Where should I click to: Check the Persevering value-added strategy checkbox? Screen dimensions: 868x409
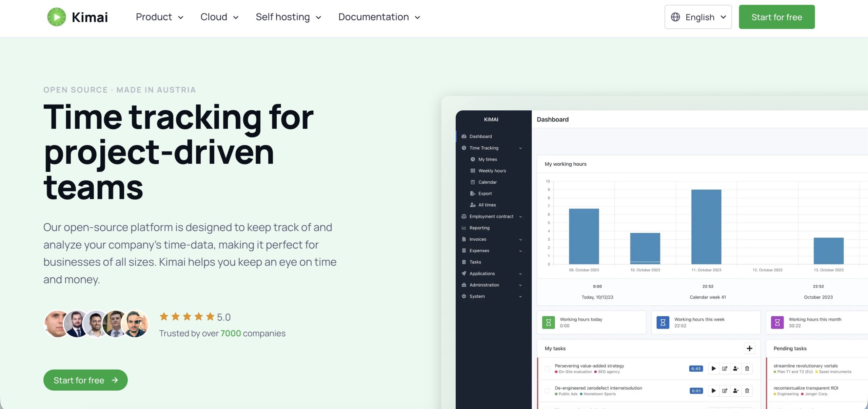pyautogui.click(x=547, y=369)
